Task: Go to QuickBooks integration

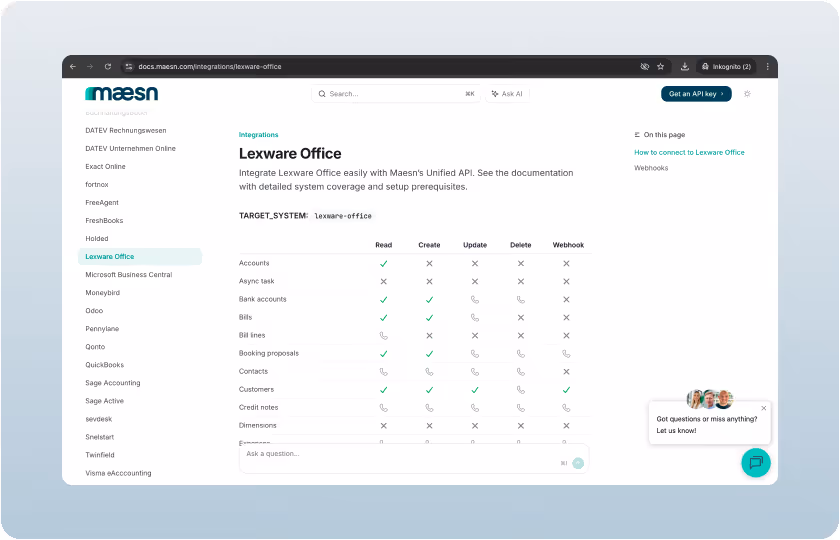Action: [104, 365]
